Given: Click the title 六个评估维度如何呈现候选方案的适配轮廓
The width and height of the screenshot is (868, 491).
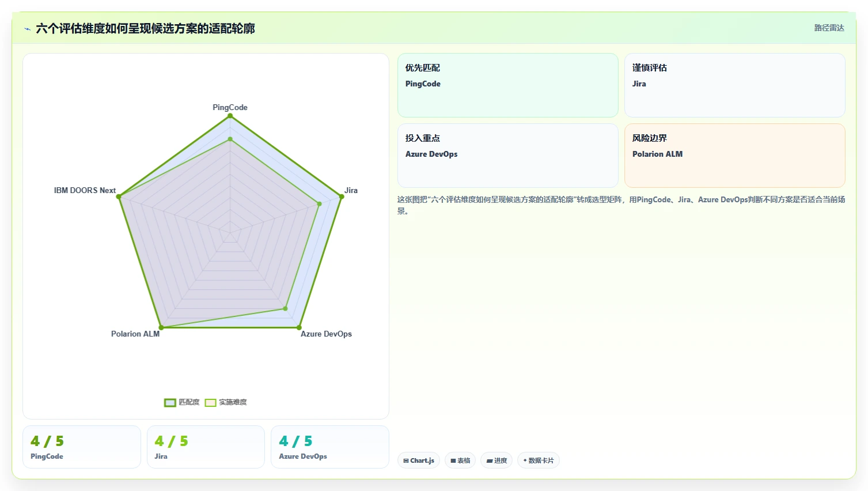Looking at the screenshot, I should pos(145,28).
